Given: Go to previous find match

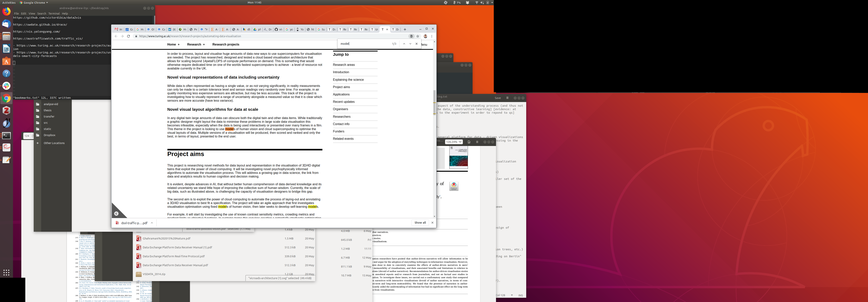Looking at the screenshot, I should click(404, 44).
